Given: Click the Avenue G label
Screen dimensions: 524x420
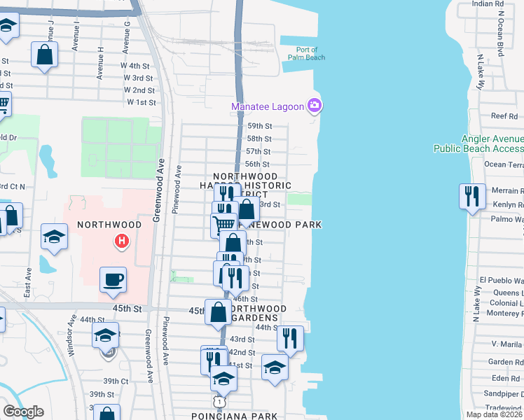Looking at the screenshot, I should click(x=126, y=38).
